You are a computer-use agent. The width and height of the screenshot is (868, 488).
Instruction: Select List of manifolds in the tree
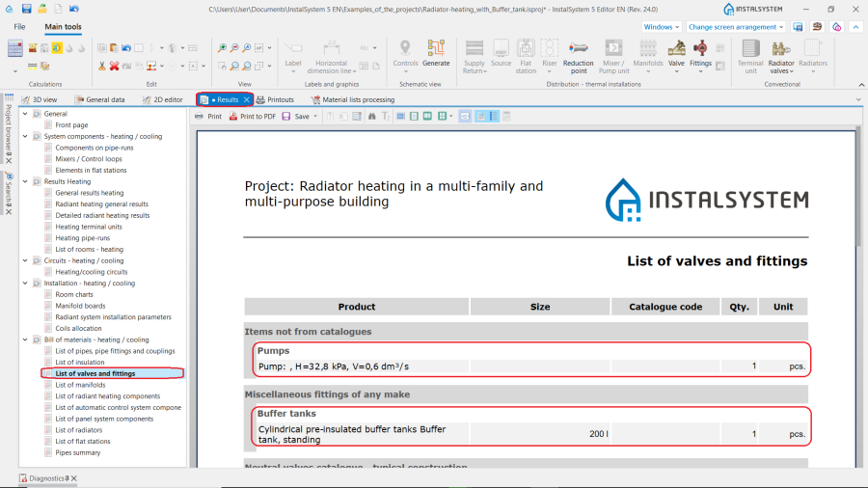click(80, 385)
